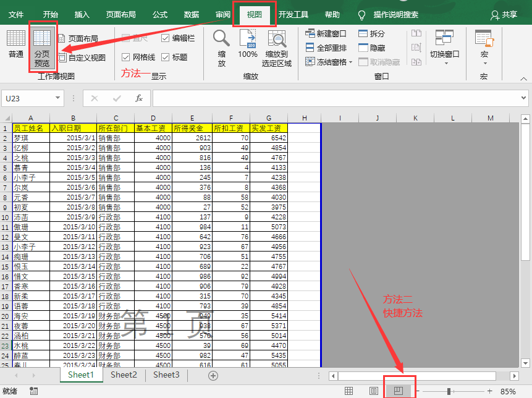Open the Data (数据) tab
The width and height of the screenshot is (532, 398).
click(192, 15)
